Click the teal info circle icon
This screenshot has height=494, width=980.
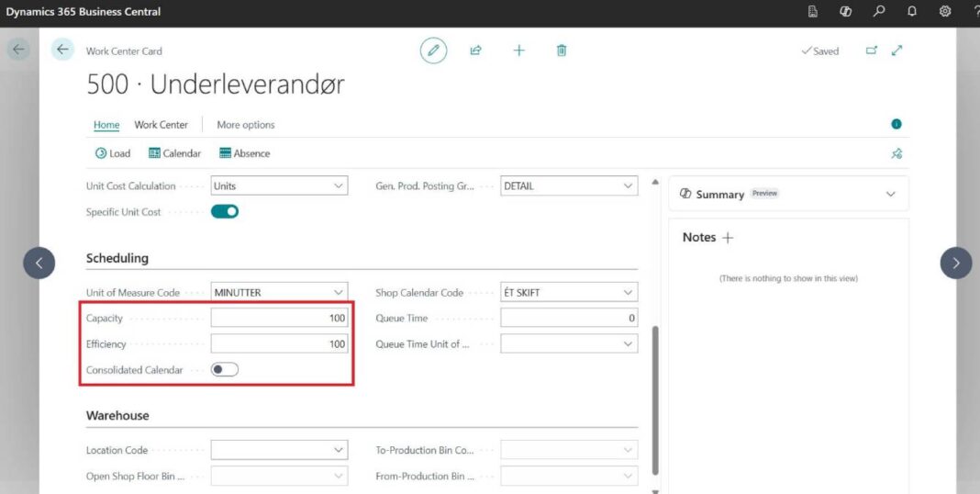896,125
